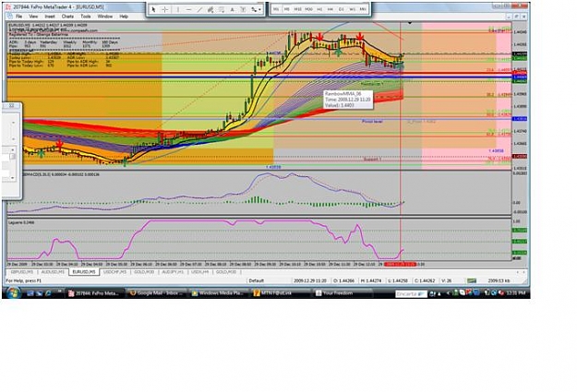Select the Fibonacci retracement tool
The image size is (577, 392).
coord(222,9)
